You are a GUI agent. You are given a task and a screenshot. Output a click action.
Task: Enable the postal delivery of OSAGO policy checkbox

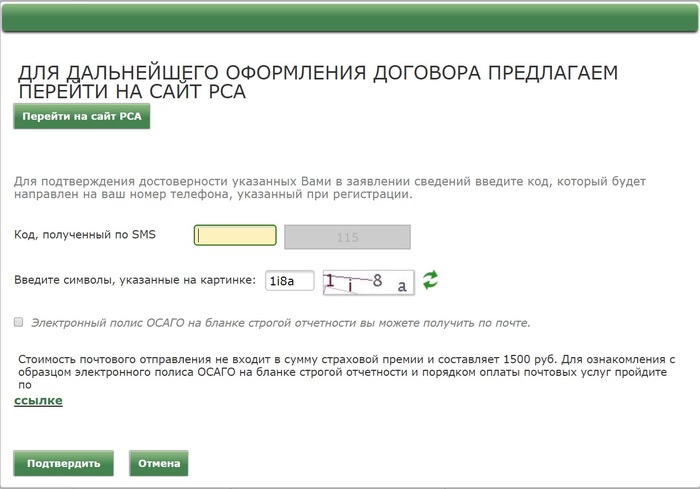click(19, 323)
